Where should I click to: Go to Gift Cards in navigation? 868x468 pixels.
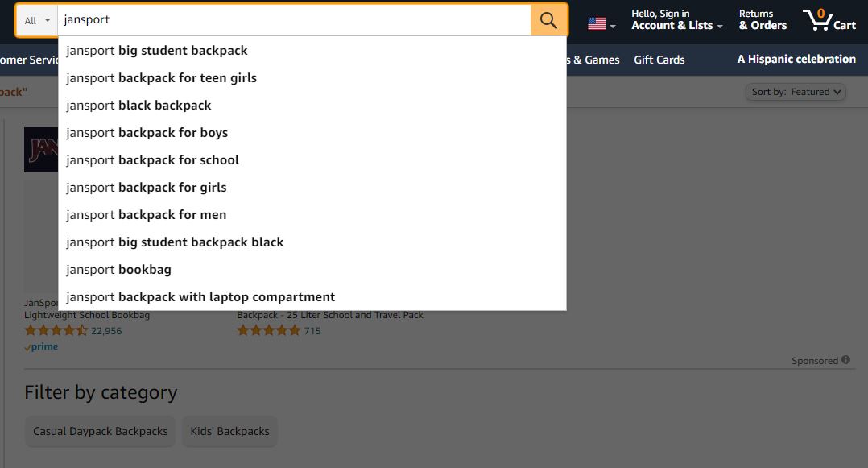[x=659, y=60]
